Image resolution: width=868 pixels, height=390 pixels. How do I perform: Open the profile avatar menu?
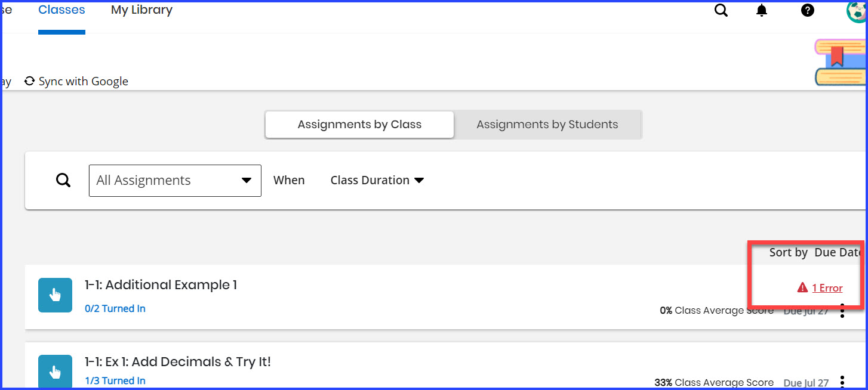856,10
